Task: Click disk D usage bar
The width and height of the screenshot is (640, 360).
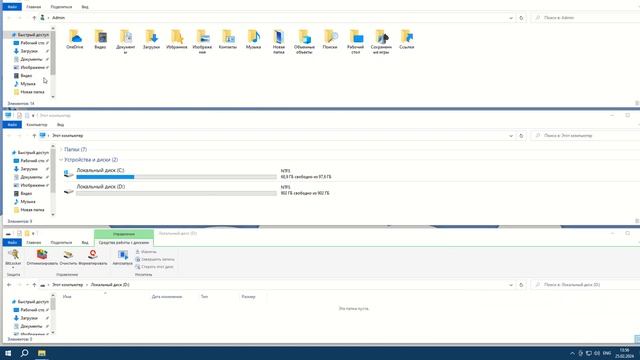Action: click(176, 193)
